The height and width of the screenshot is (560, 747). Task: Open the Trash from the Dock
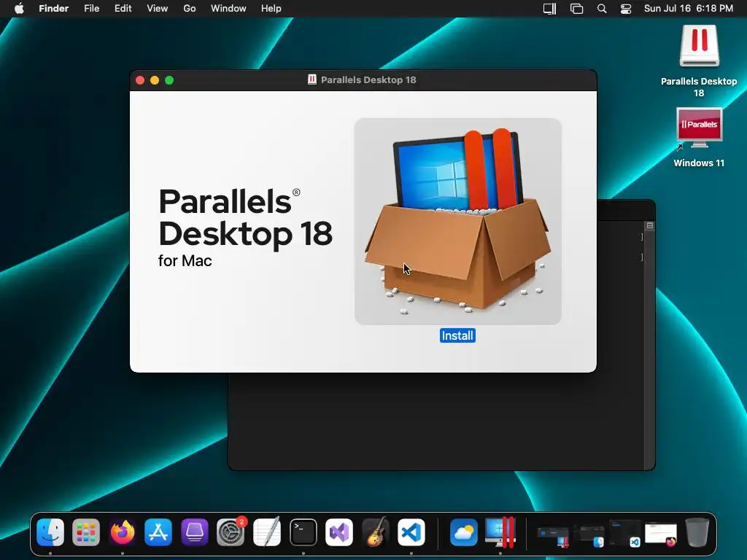pos(697,532)
